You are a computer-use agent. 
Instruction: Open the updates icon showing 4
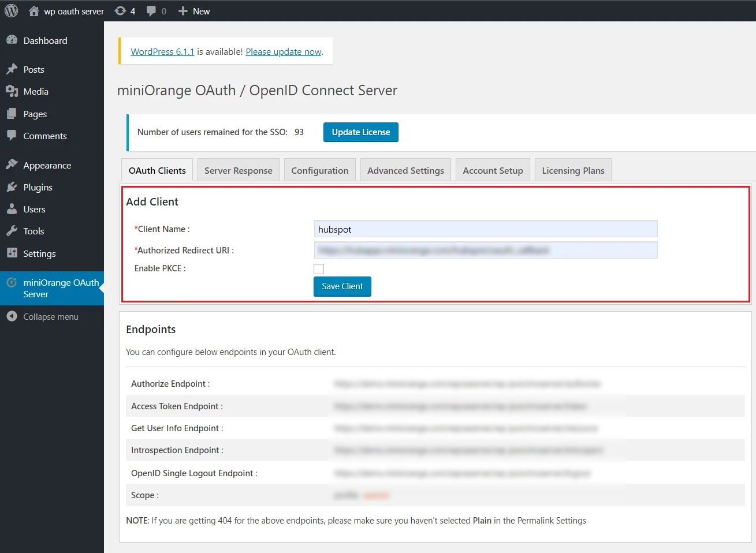(x=120, y=11)
